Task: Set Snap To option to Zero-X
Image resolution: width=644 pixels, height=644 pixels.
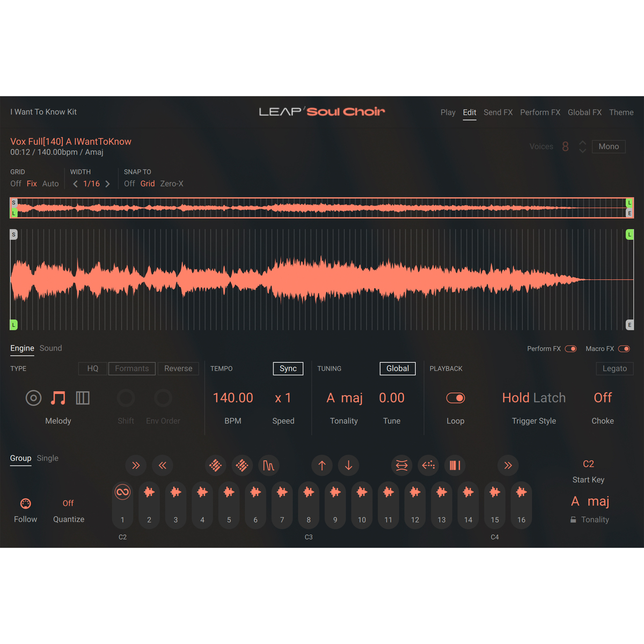Action: pyautogui.click(x=172, y=184)
